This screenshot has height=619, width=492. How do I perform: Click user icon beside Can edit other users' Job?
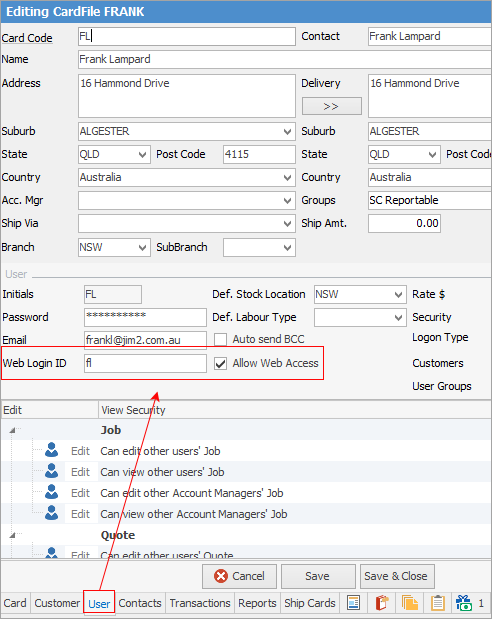tap(51, 450)
